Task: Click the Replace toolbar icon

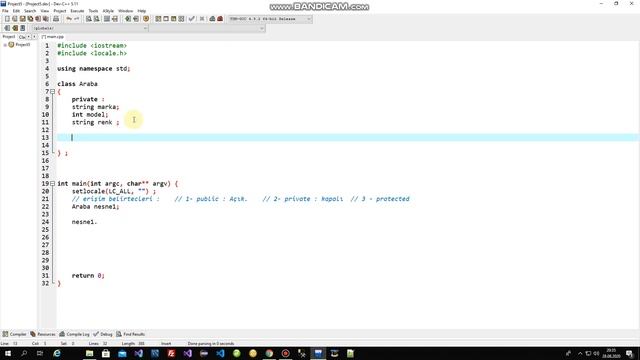Action: [96, 19]
